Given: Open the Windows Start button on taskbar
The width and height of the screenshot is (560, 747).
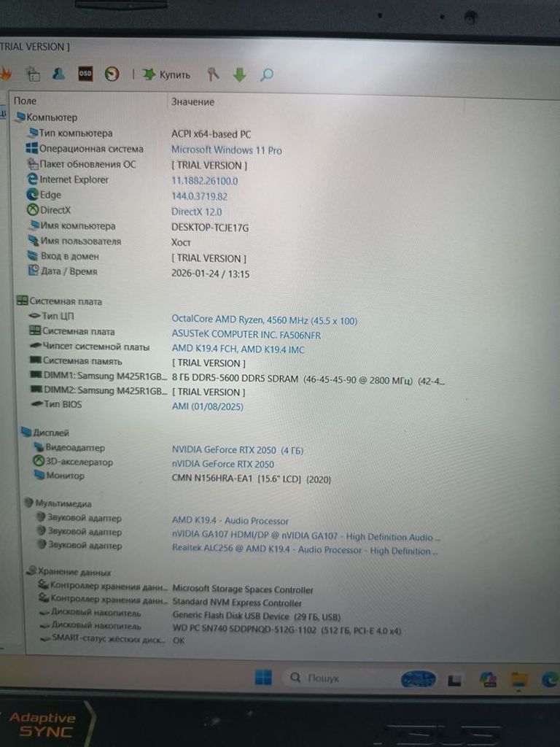Looking at the screenshot, I should [x=263, y=678].
